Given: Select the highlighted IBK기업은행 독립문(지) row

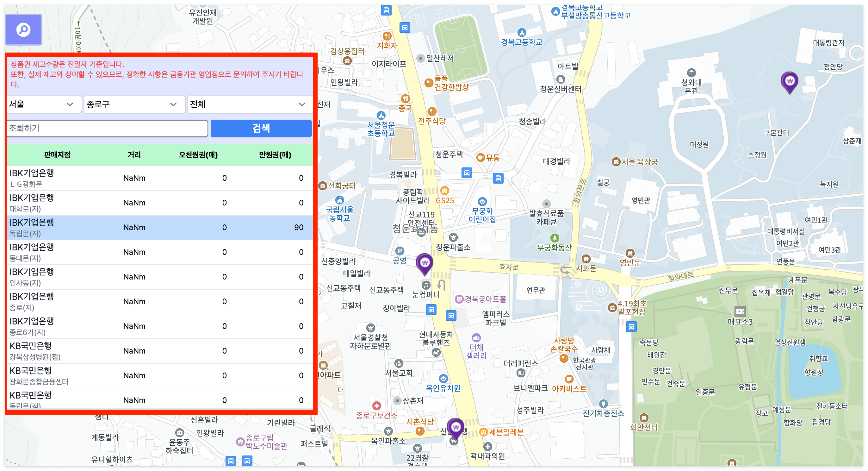Looking at the screenshot, I should coord(160,228).
